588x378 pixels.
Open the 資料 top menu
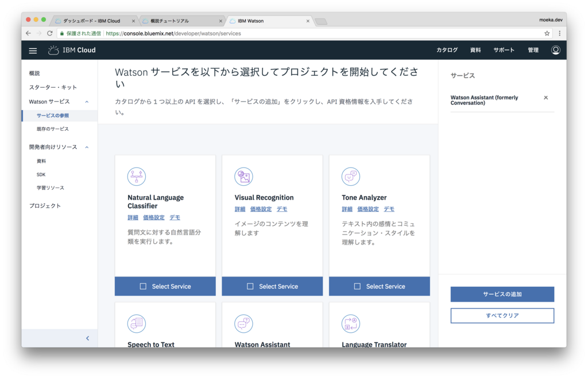475,50
